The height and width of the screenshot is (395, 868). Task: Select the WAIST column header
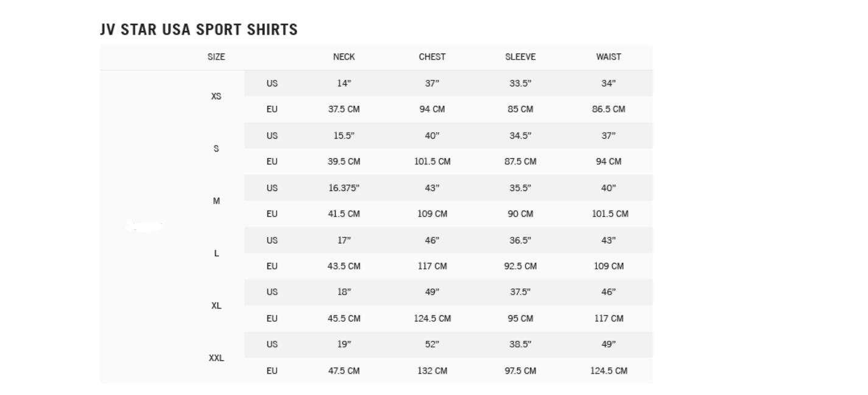[x=609, y=57]
